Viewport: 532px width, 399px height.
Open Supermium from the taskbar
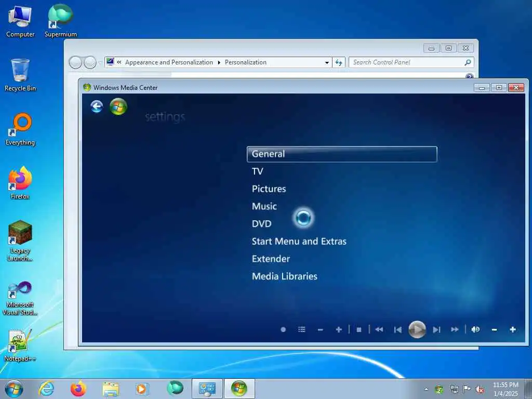click(x=175, y=388)
